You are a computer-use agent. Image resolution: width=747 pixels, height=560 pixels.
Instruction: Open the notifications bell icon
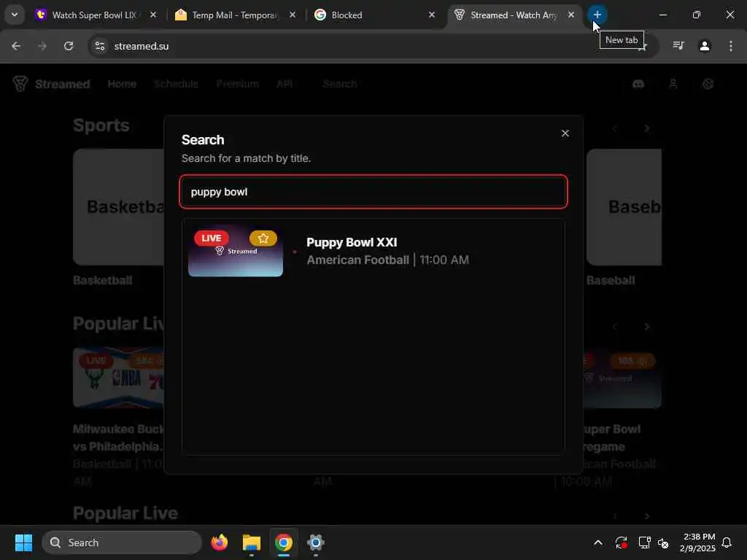[x=727, y=542]
